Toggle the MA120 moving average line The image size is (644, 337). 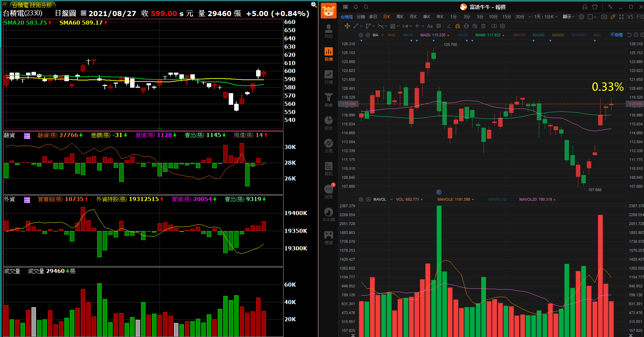[519, 35]
